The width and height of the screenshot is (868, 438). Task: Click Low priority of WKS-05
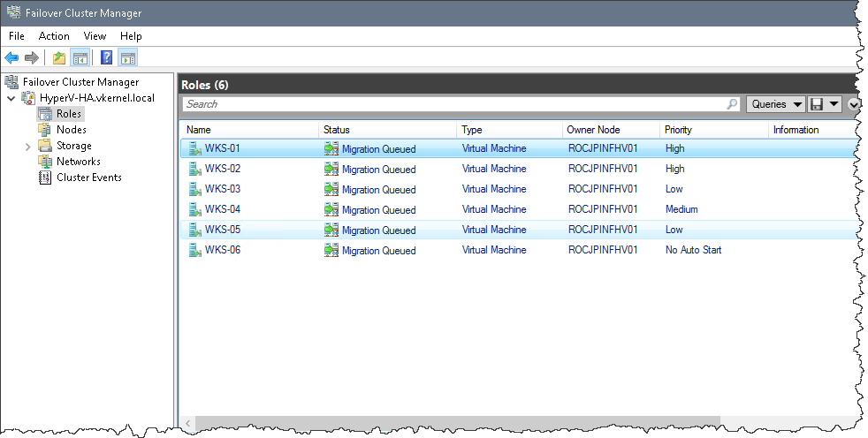tap(674, 230)
